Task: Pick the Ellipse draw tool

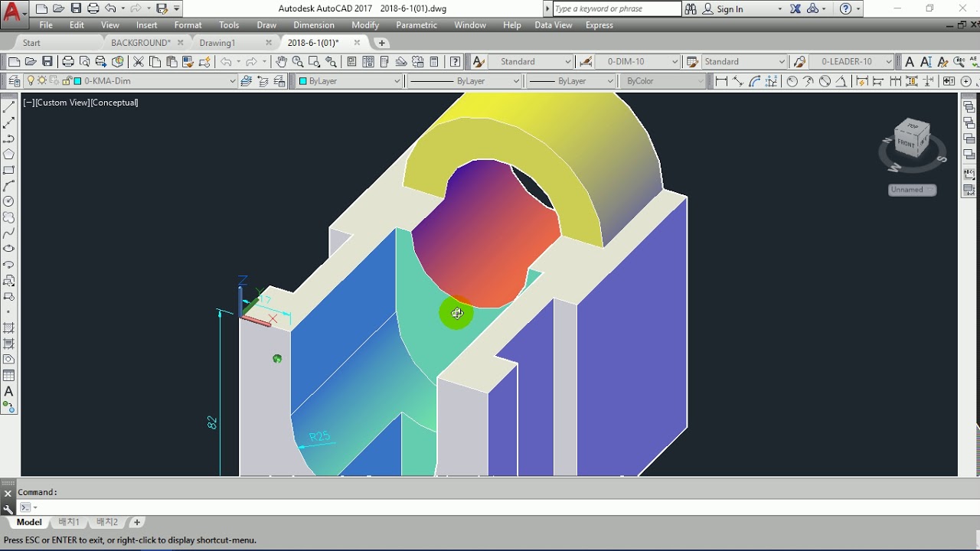Action: (x=8, y=249)
